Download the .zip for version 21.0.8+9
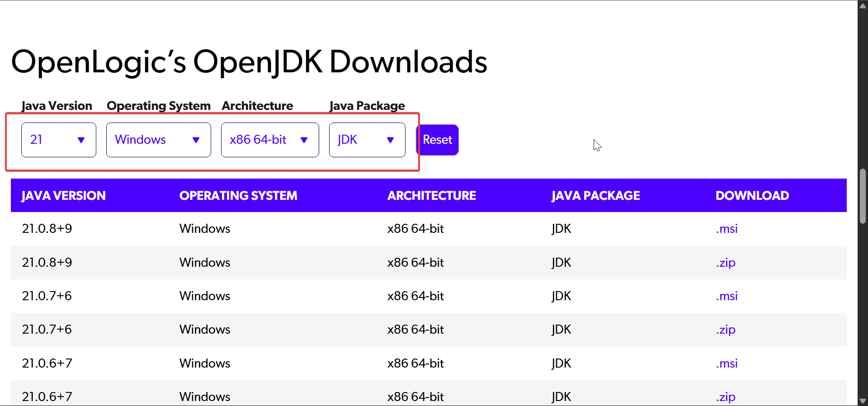The width and height of the screenshot is (868, 406). coord(726,263)
